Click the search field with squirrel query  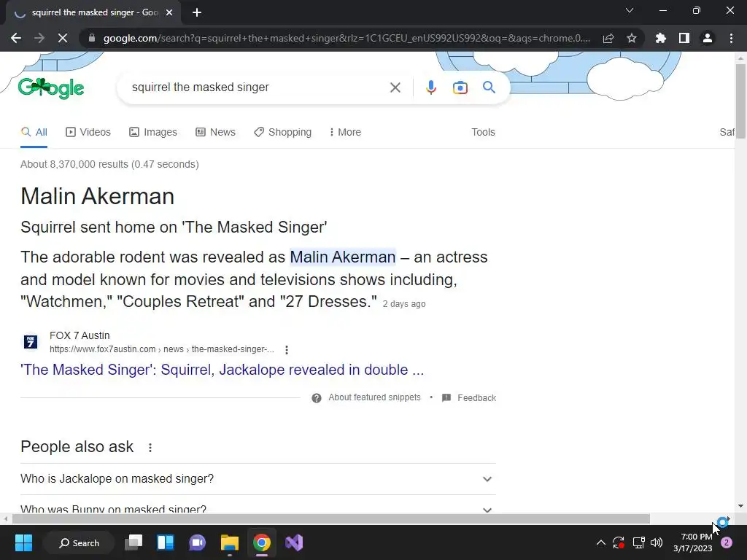pyautogui.click(x=258, y=87)
